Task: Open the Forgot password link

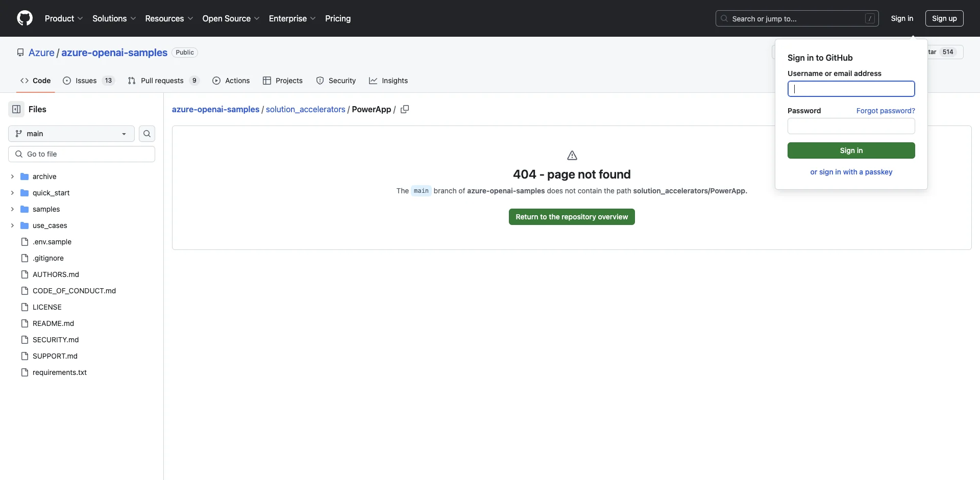Action: [x=886, y=111]
